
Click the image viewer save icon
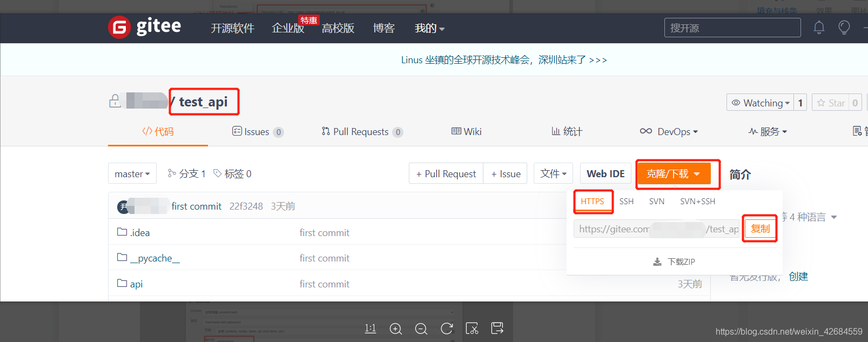(497, 328)
